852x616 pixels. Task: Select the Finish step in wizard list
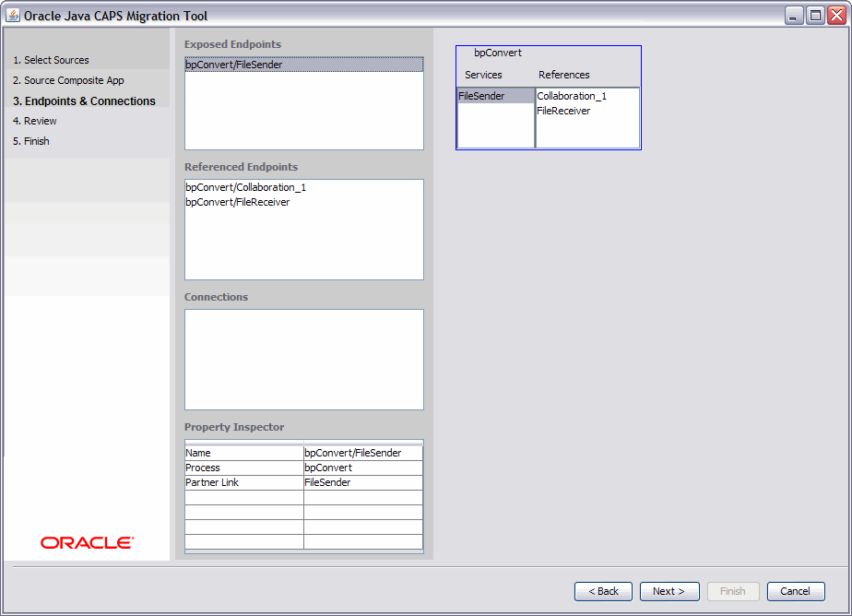point(31,141)
